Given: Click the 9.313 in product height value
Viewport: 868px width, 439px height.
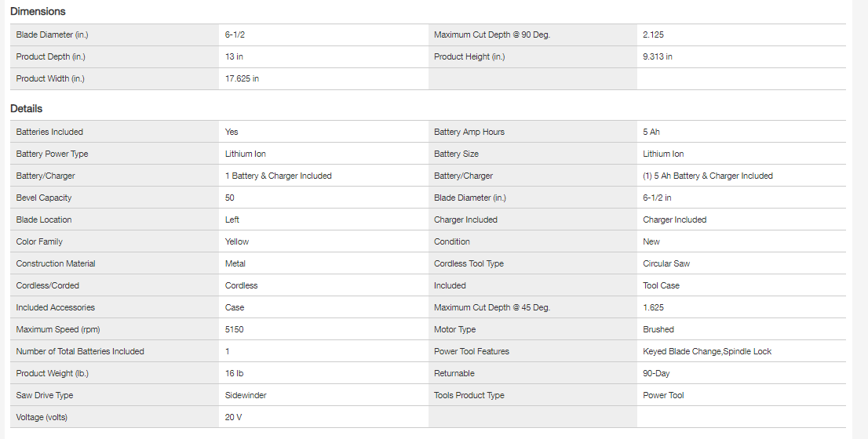Looking at the screenshot, I should pos(658,57).
